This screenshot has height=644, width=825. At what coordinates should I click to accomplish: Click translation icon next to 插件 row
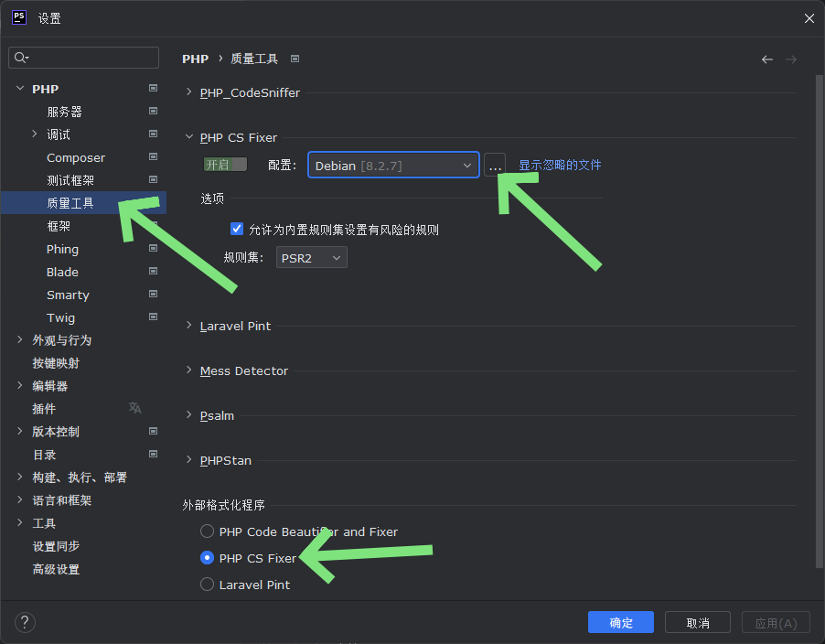pos(135,408)
